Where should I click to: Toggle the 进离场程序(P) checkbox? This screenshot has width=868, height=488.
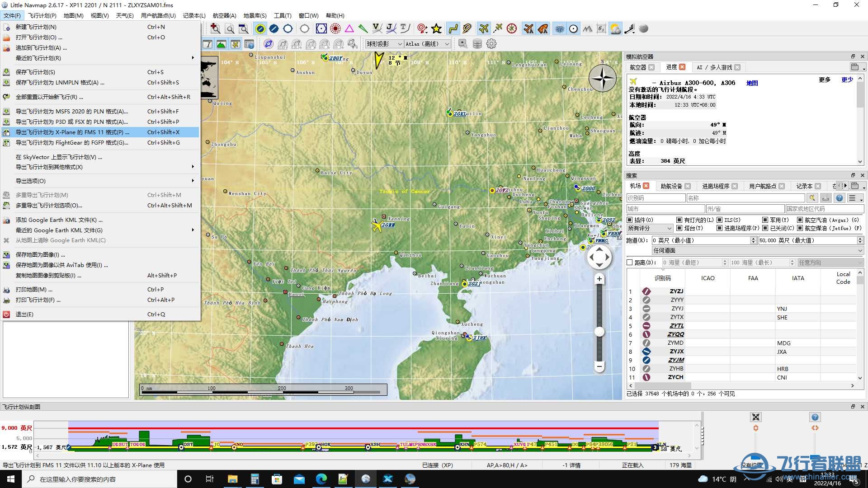tap(719, 228)
